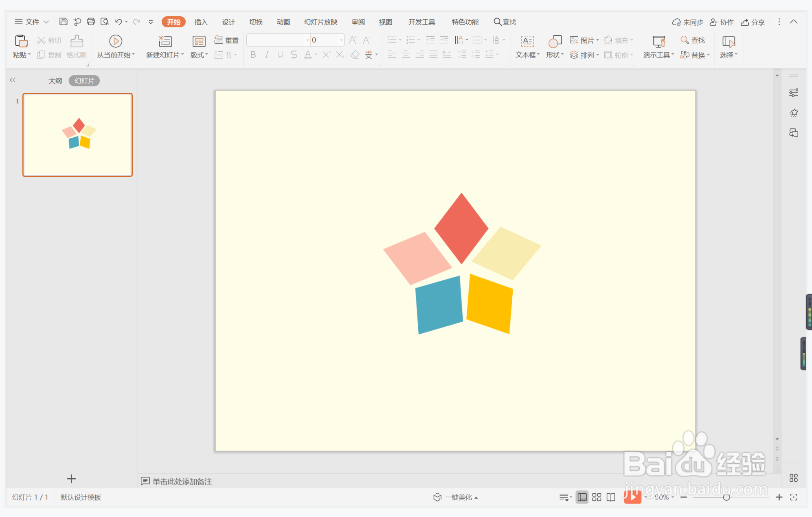
Task: Open the Shapes tool icon
Action: (555, 41)
